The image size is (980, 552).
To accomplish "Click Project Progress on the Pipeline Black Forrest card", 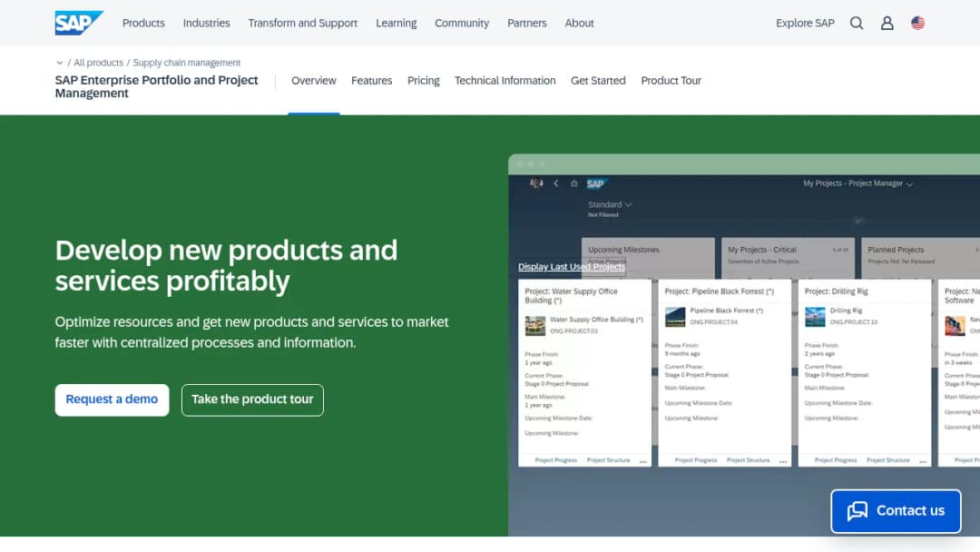I will point(696,460).
